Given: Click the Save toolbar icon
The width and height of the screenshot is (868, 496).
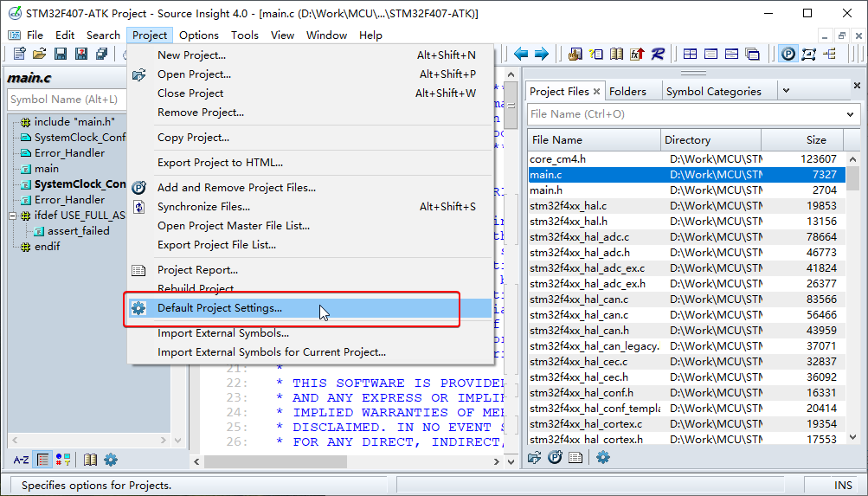Looking at the screenshot, I should tap(60, 54).
